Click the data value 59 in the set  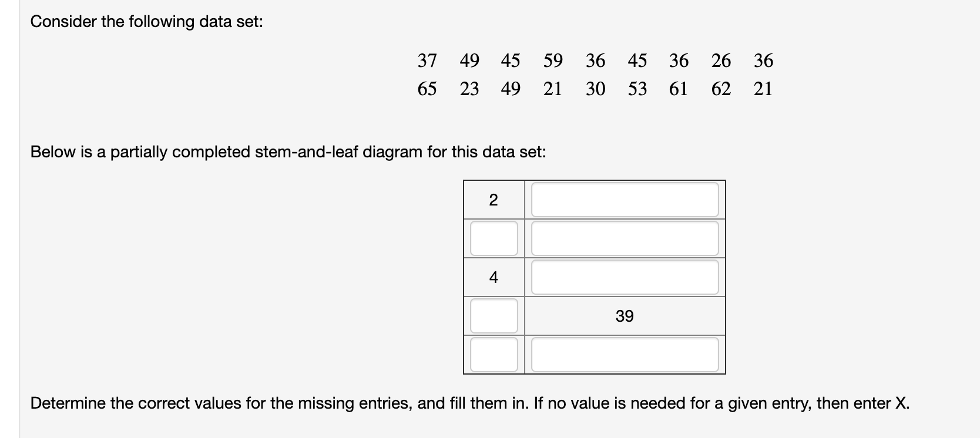(x=552, y=60)
